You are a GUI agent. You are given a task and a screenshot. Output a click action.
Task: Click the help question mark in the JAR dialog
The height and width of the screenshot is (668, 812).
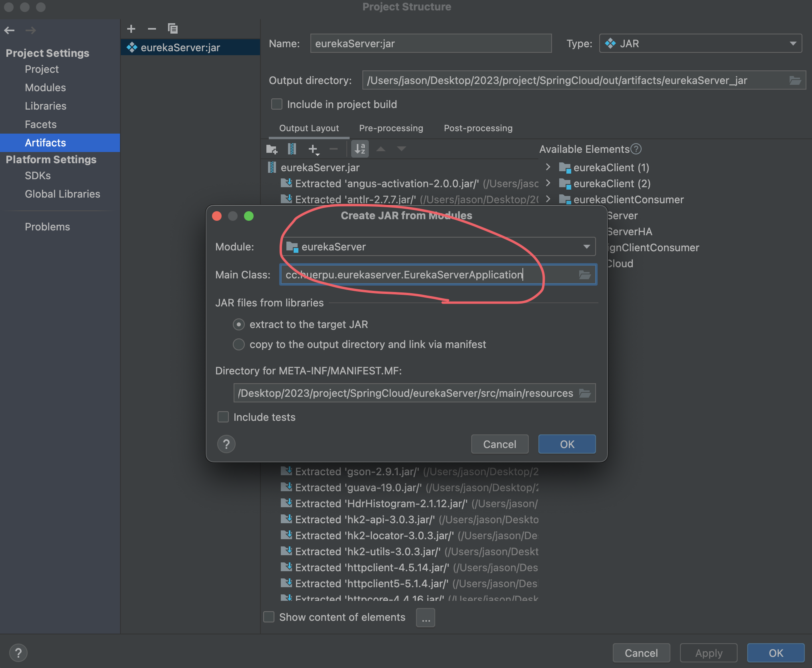click(x=226, y=444)
